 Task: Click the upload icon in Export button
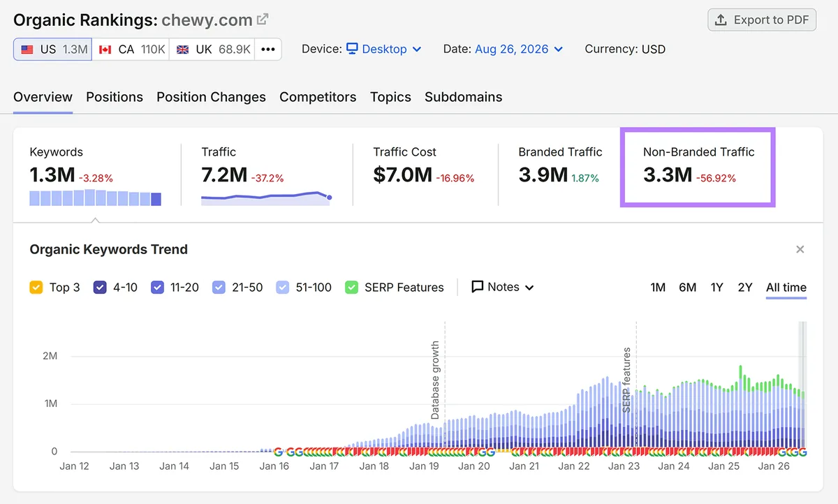click(x=721, y=20)
